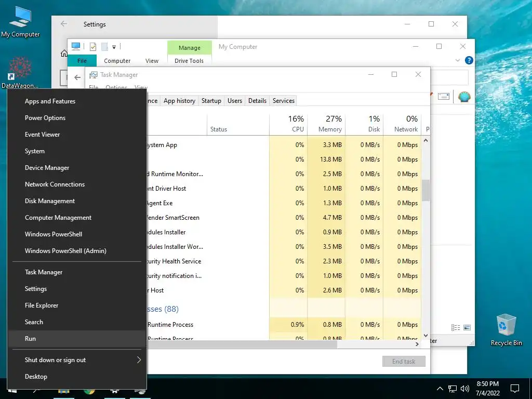Open Event Viewer from the menu
This screenshot has width=532, height=399.
coord(77,135)
